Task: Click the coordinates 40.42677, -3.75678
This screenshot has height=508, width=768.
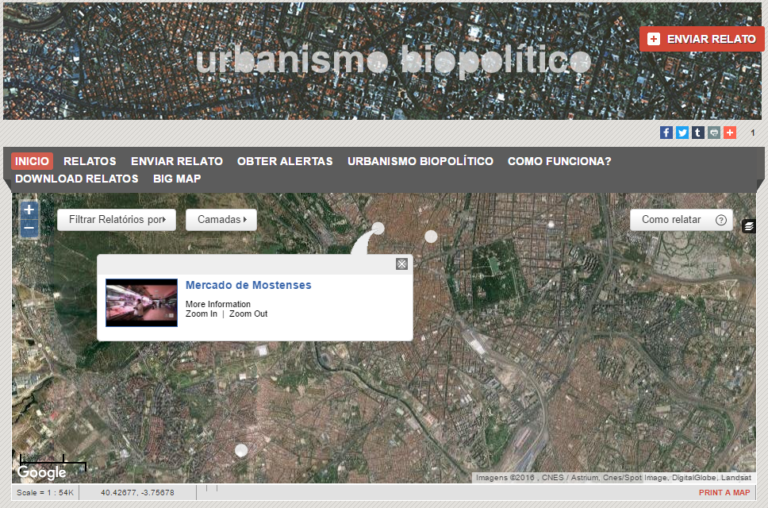Action: pos(137,493)
